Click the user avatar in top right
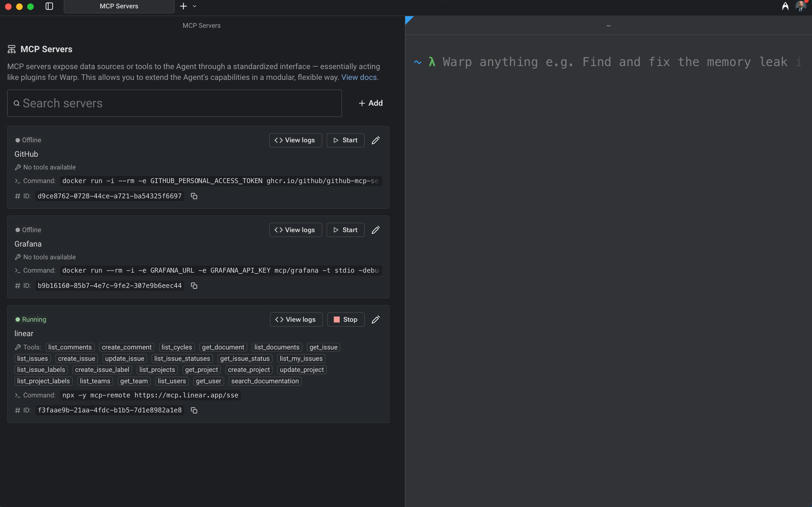 tap(800, 6)
